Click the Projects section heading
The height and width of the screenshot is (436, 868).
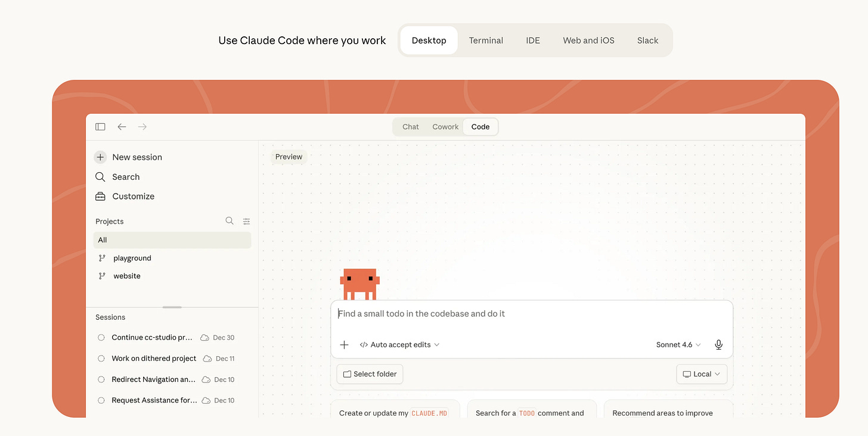tap(110, 222)
